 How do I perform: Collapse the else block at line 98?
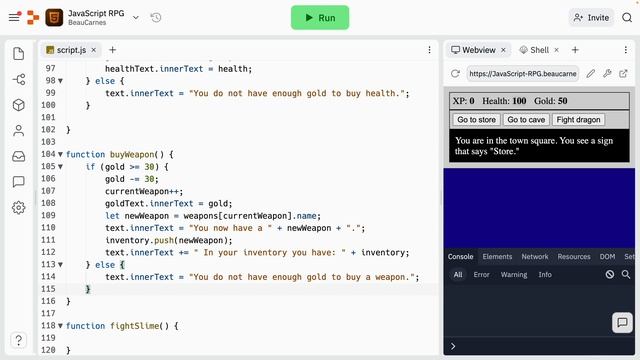pos(60,81)
